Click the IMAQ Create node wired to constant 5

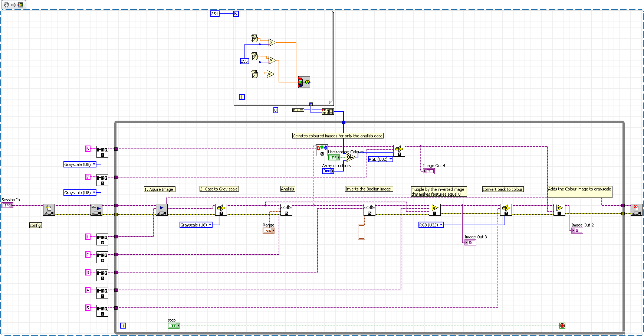click(102, 311)
